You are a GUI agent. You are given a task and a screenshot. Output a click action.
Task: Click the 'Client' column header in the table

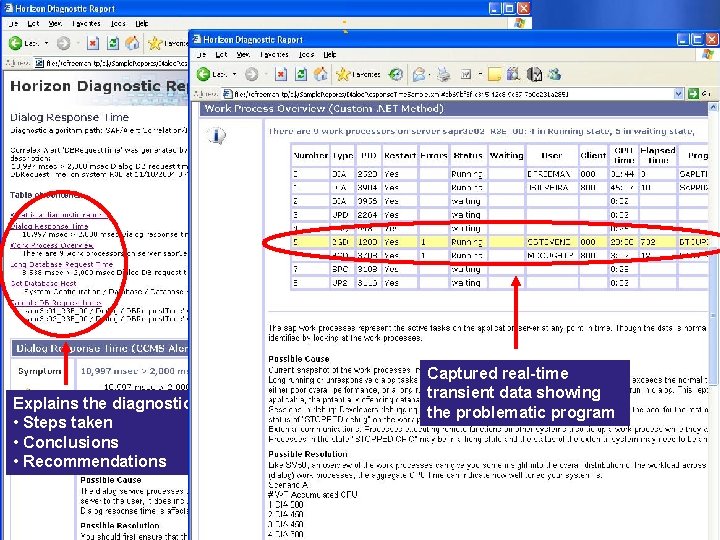click(593, 155)
